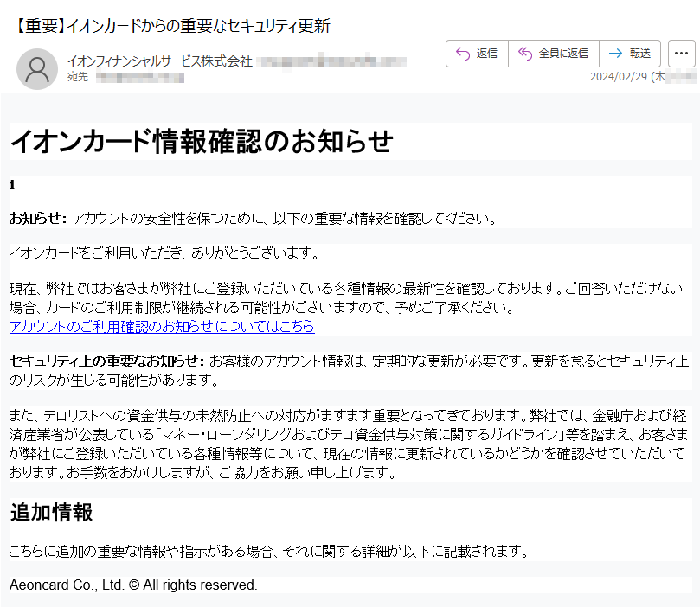
Task: Click the 返信 reply button
Action: (x=477, y=54)
